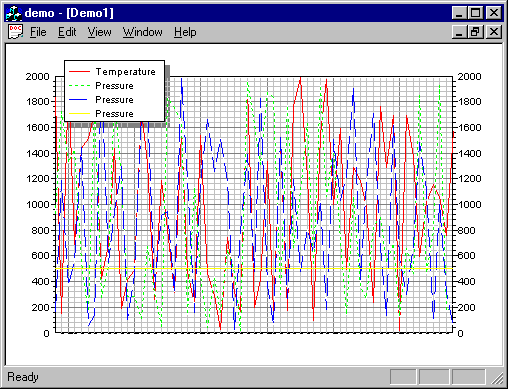Minimize the demo application window
This screenshot has height=389, width=508.
(x=460, y=13)
